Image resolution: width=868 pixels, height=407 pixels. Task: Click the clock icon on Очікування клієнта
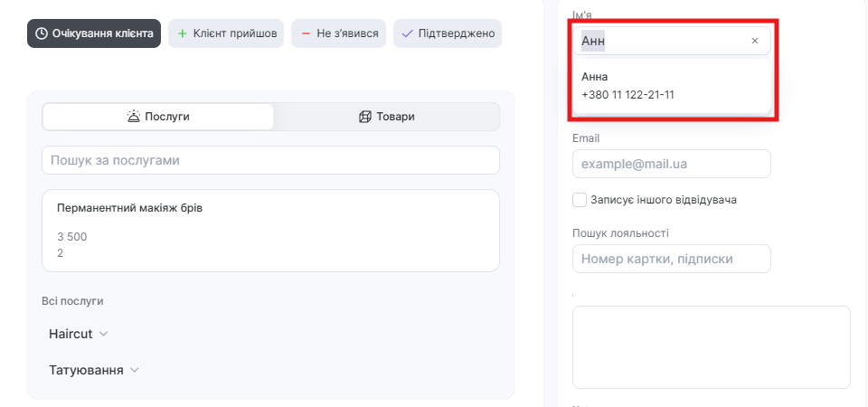click(x=42, y=33)
